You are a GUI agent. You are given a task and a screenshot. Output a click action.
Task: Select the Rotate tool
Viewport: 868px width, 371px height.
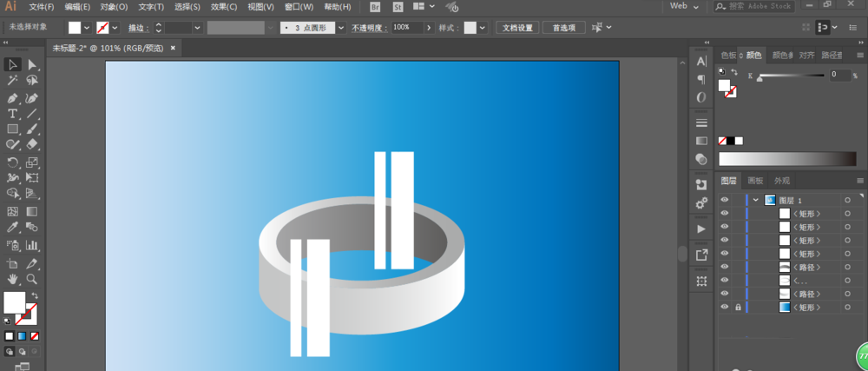(13, 162)
